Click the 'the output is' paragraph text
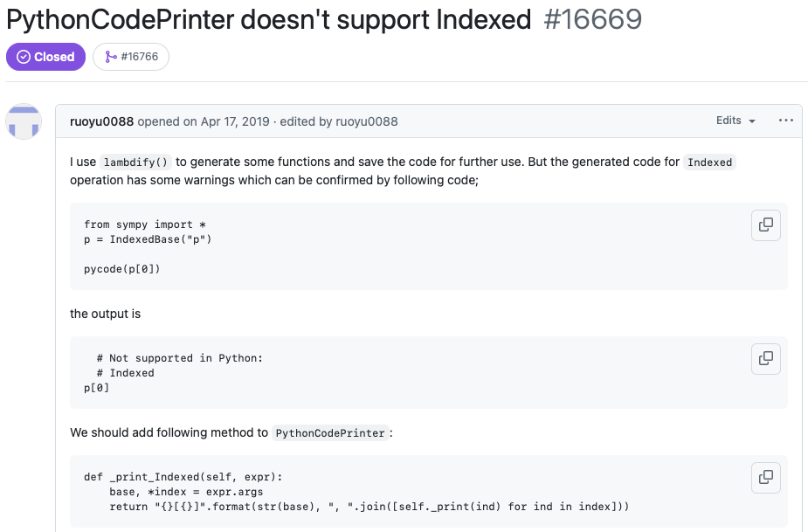The width and height of the screenshot is (808, 532). pos(105,314)
